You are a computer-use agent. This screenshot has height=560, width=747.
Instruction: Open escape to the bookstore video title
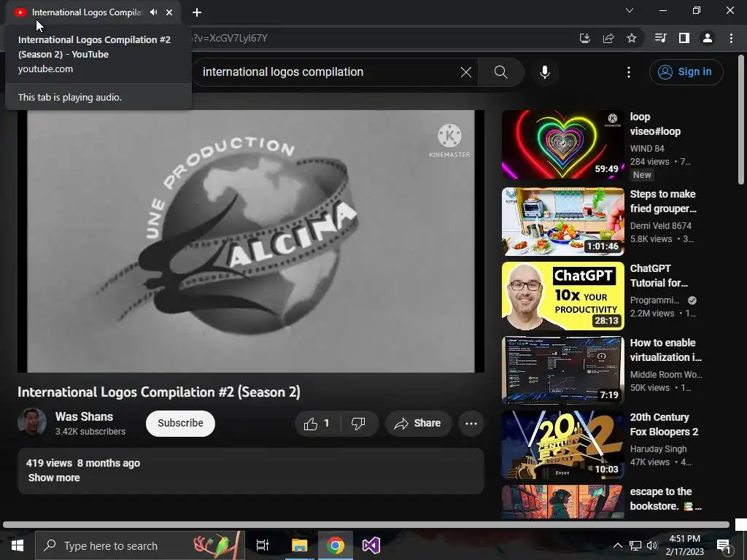(x=665, y=499)
